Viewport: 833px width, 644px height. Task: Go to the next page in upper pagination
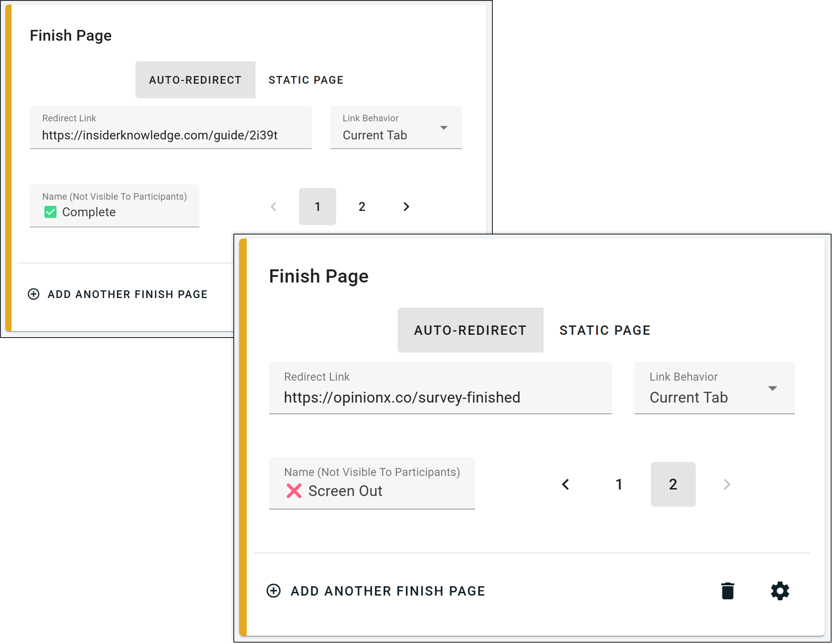(x=406, y=207)
